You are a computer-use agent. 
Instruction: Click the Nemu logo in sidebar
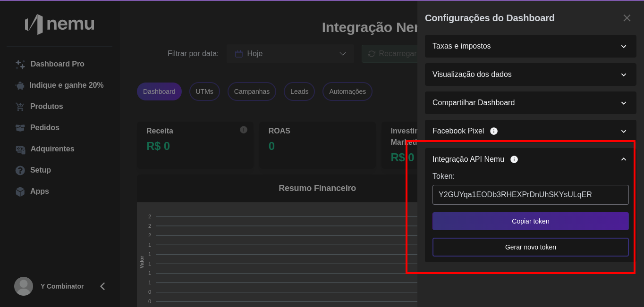(x=59, y=24)
